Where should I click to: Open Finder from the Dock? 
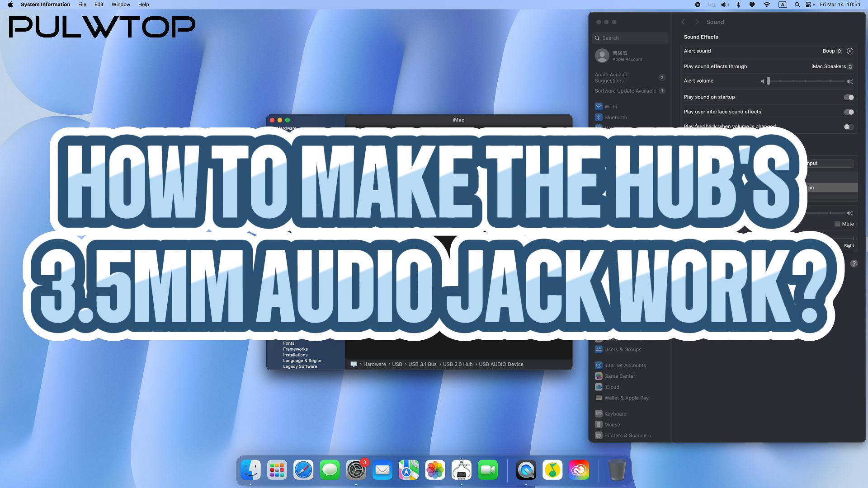click(250, 470)
